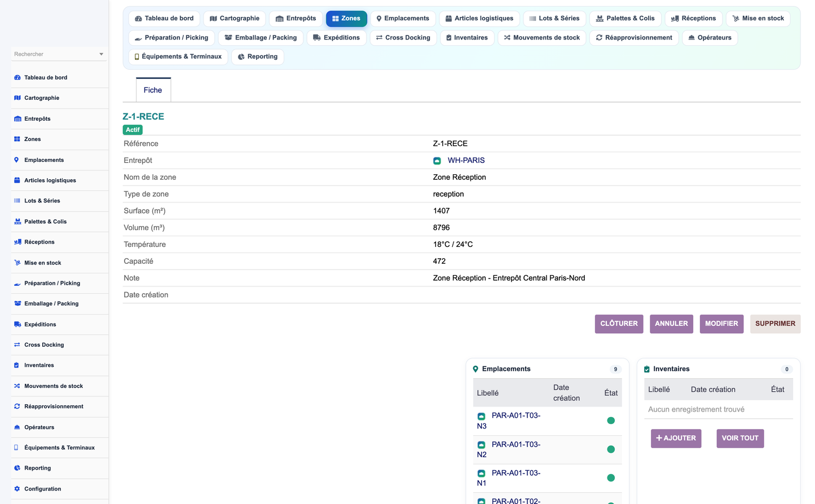This screenshot has width=815, height=504.
Task: Select the active Zones top menu item
Action: [x=346, y=19]
